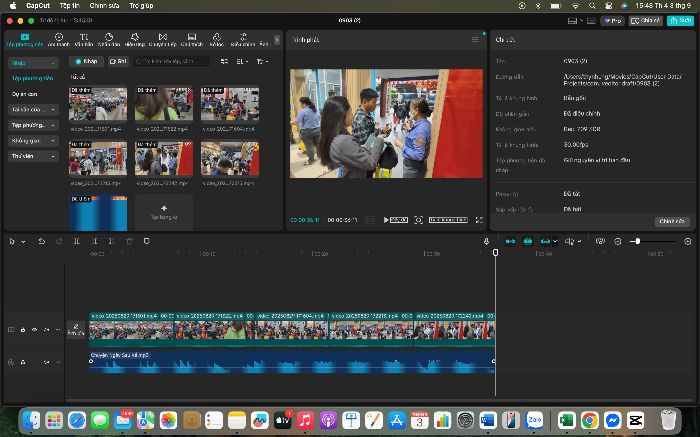Click the timeline playhead marker
This screenshot has height=437, width=700.
tap(495, 253)
